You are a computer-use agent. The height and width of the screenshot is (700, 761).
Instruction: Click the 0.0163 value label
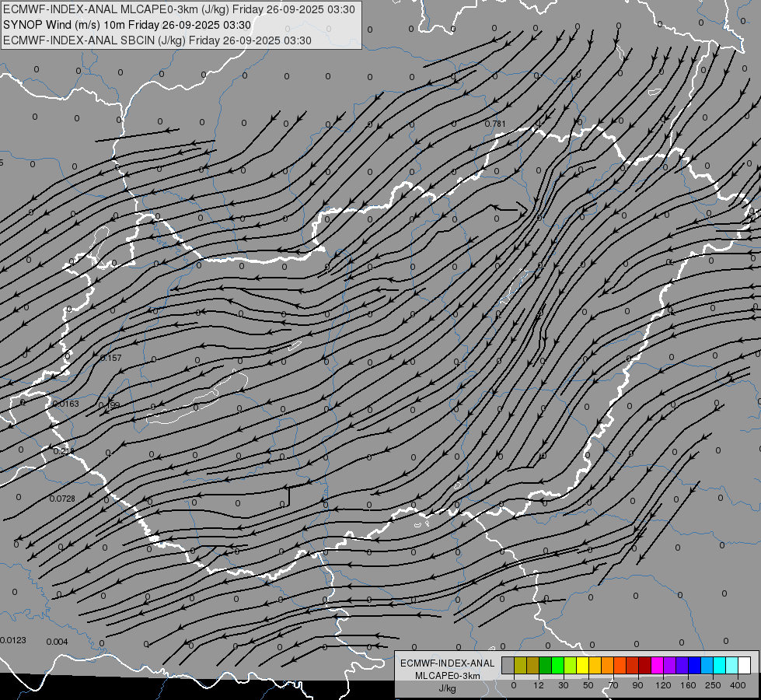click(x=65, y=404)
